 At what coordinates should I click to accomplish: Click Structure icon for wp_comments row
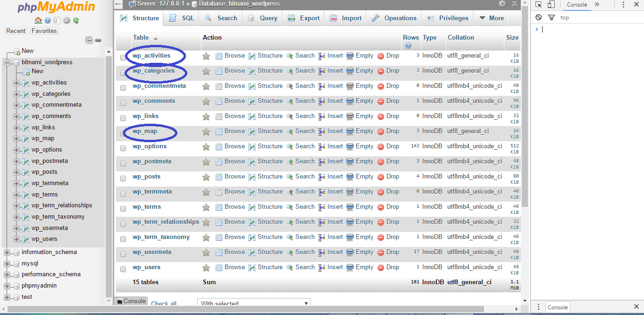[x=252, y=102]
